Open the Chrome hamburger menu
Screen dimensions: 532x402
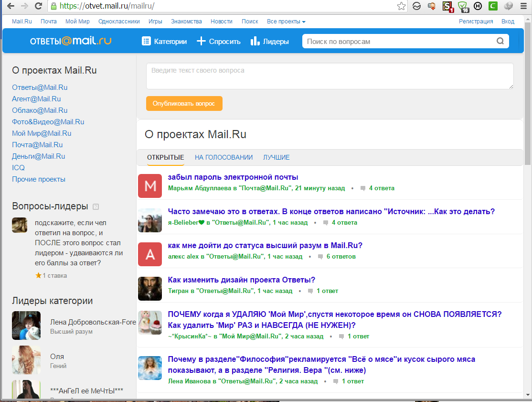522,6
